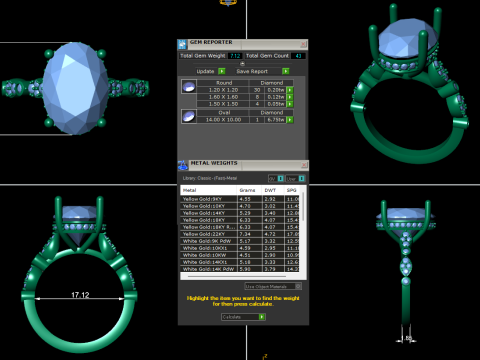Click the SPG column header

pos(292,190)
